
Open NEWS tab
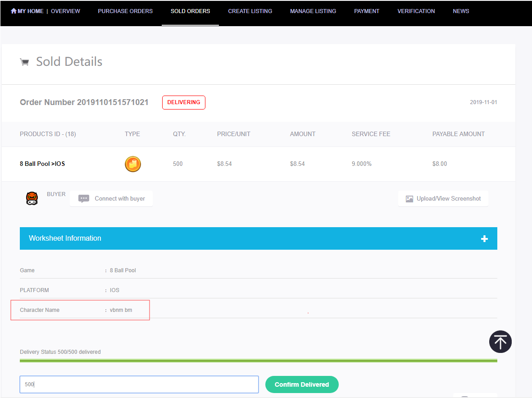461,11
